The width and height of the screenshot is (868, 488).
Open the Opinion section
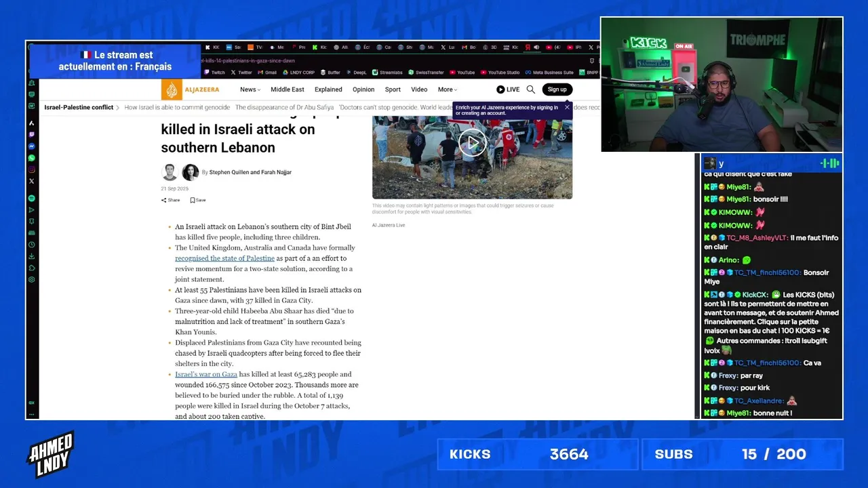tap(363, 89)
